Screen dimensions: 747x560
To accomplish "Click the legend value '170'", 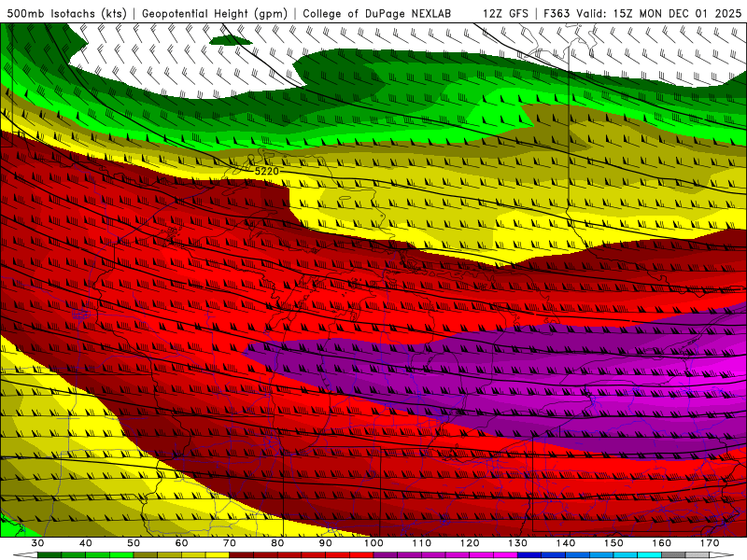I will [x=710, y=543].
